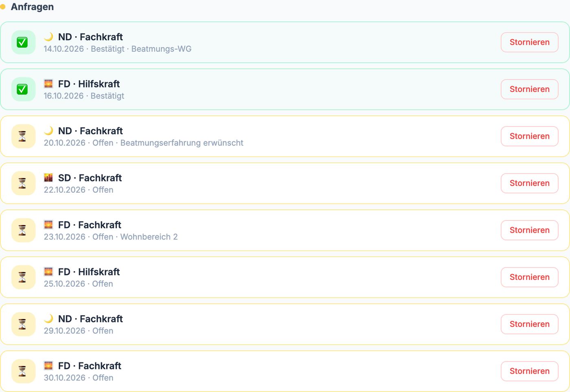Viewport: 570px width, 392px height.
Task: Click the text "14.10.2026 · Bestätigt · Beatmungs-WG"
Action: (x=118, y=49)
